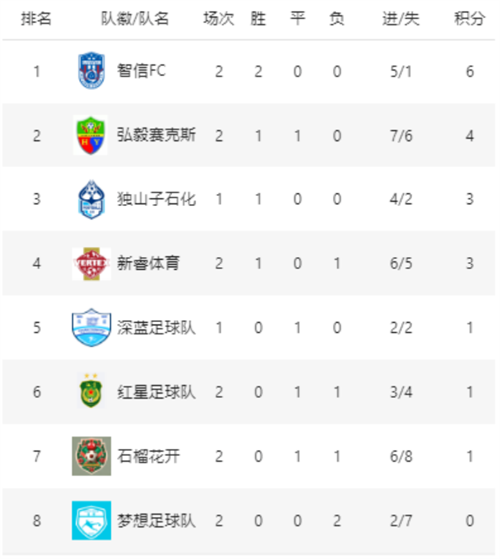
Task: Select 石榴花开 goals record 6/8
Action: tap(401, 456)
